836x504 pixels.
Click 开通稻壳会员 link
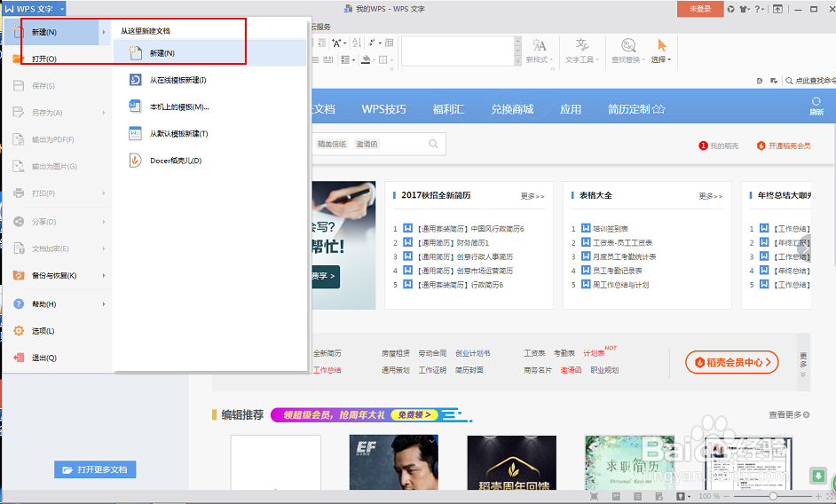point(784,146)
